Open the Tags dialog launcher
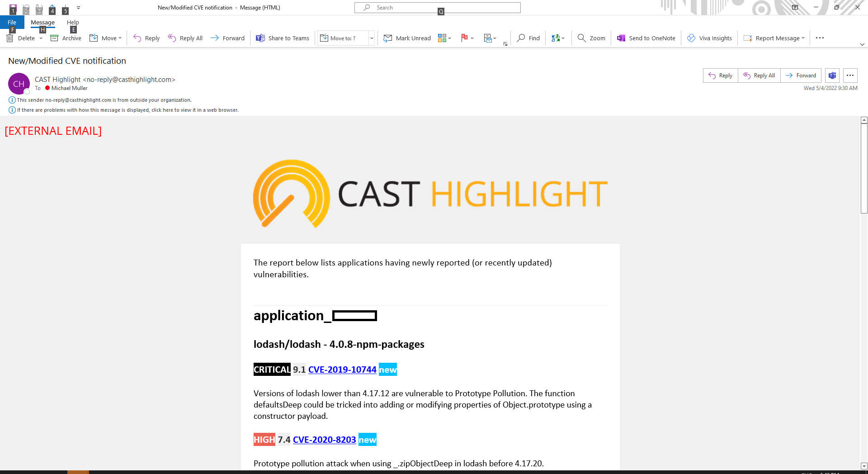868x474 pixels. (505, 44)
